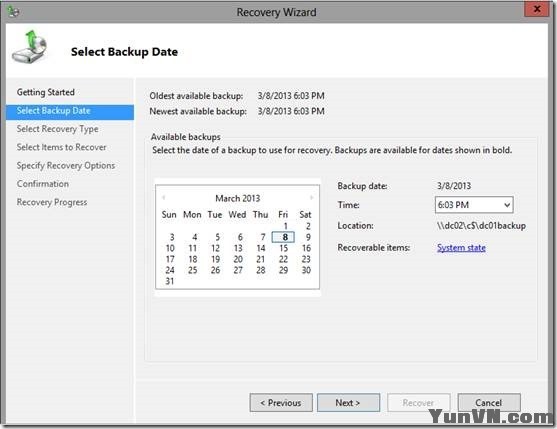Click the Newest available backup timestamp

(x=291, y=111)
